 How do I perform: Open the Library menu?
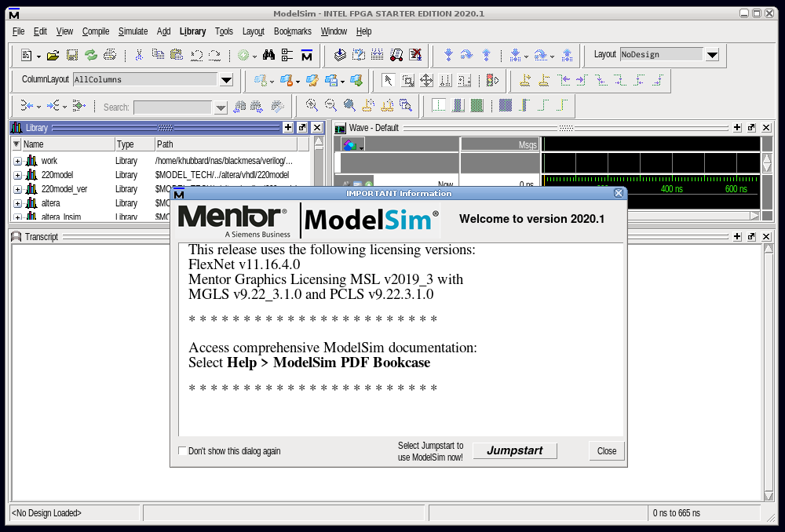[x=193, y=31]
